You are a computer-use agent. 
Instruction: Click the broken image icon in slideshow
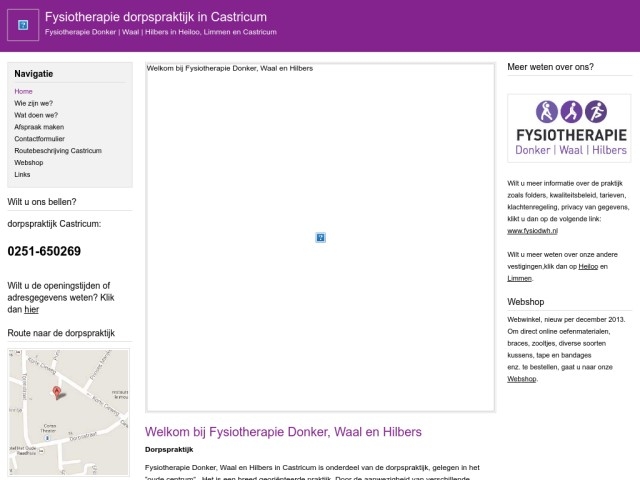(x=320, y=238)
